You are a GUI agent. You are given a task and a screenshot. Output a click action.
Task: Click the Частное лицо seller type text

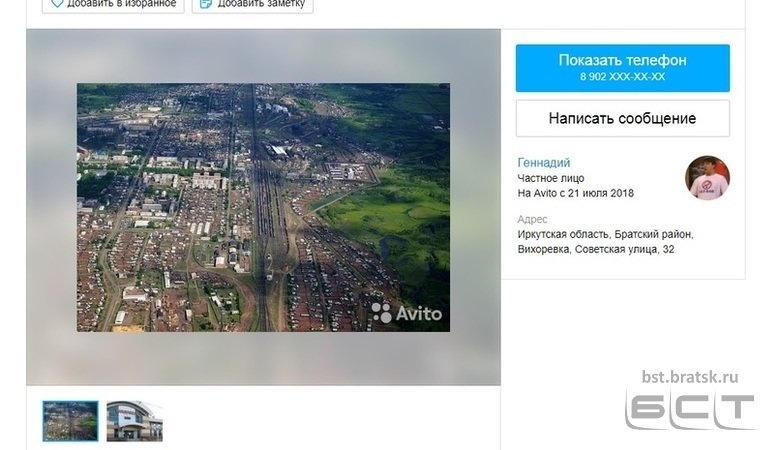pos(551,178)
